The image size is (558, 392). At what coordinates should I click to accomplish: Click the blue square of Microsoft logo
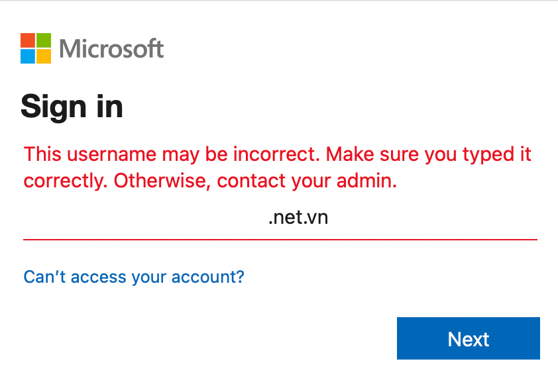coord(28,56)
